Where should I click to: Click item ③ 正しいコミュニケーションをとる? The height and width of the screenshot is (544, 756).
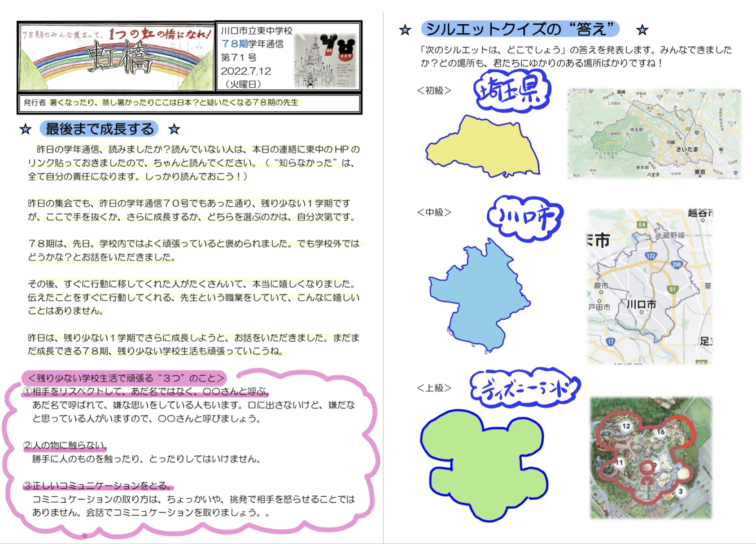98,486
